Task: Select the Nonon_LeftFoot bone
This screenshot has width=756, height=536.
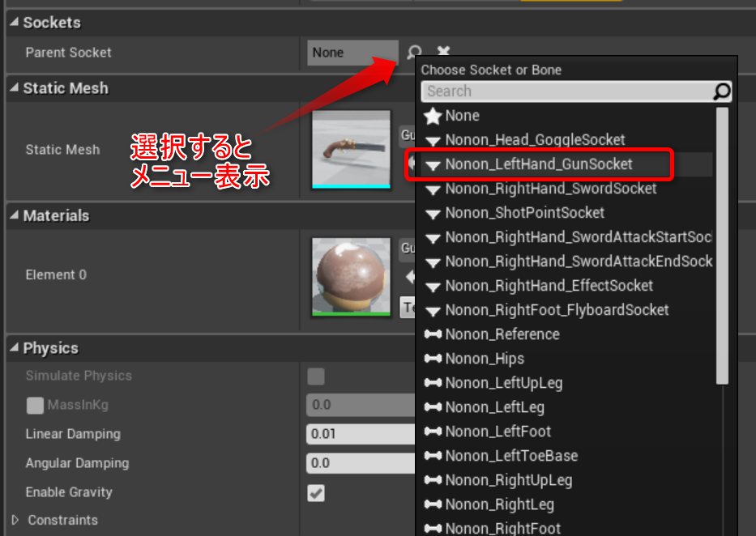Action: coord(567,432)
